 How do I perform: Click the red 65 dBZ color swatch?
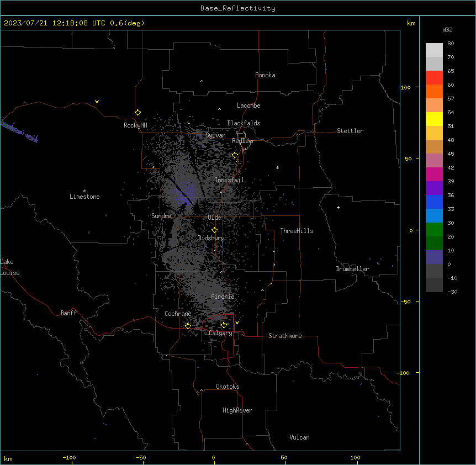pyautogui.click(x=434, y=77)
